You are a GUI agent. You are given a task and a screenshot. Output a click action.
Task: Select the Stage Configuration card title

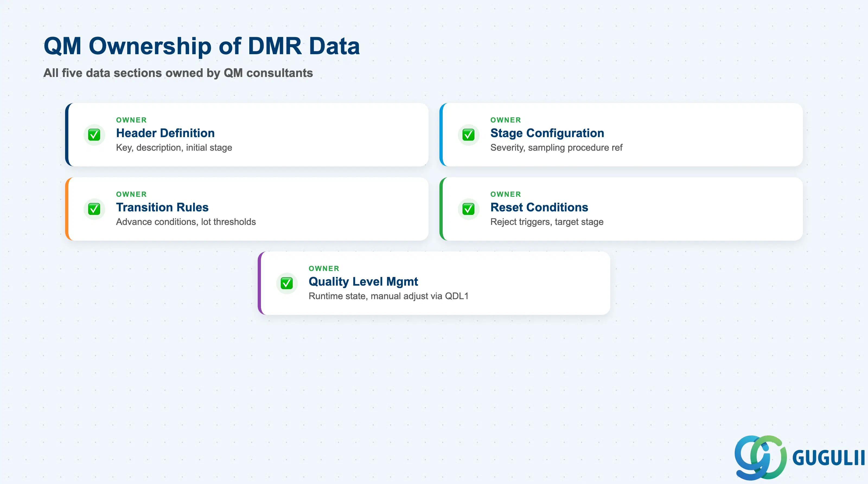547,133
